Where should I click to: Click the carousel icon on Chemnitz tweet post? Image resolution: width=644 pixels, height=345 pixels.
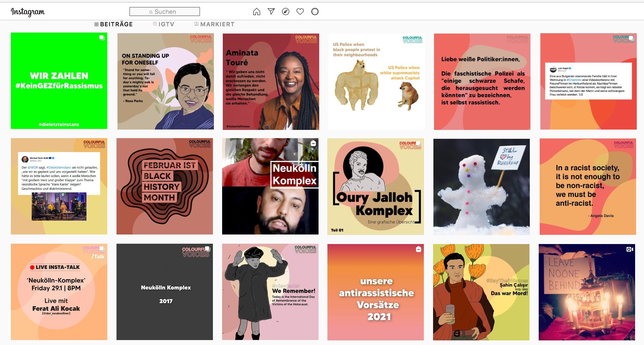point(631,38)
